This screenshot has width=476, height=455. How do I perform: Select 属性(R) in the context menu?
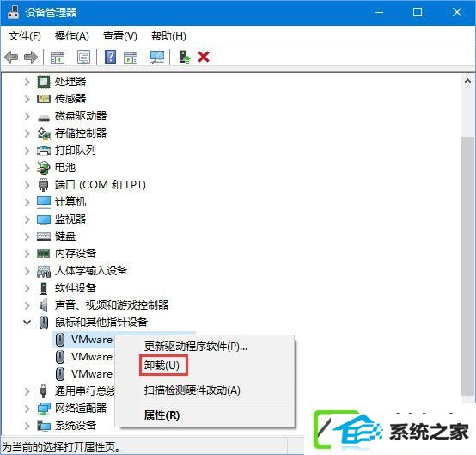coord(162,415)
